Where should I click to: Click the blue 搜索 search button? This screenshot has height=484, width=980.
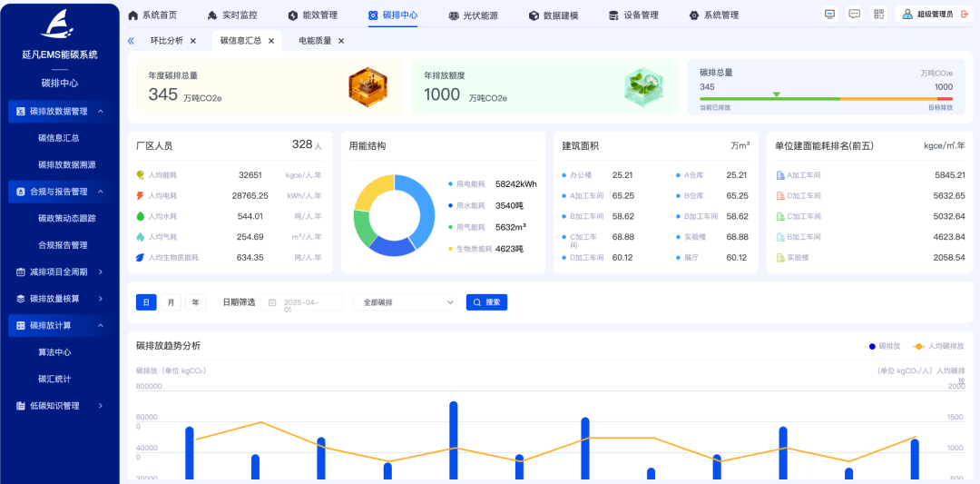coord(486,302)
